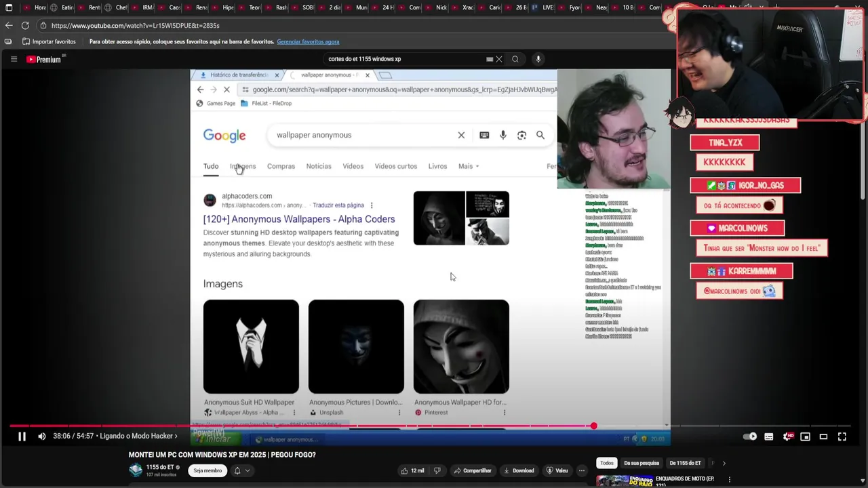Image resolution: width=868 pixels, height=488 pixels.
Task: Click the 'Download' button
Action: pos(518,470)
